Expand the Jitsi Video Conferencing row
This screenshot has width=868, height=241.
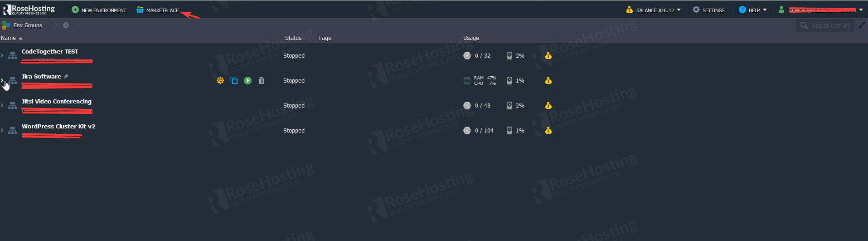pyautogui.click(x=2, y=105)
